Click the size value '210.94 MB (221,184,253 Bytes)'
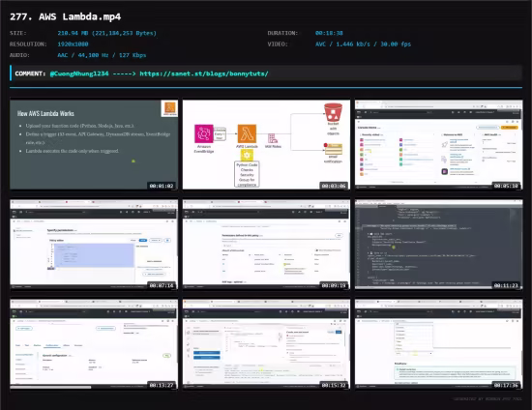Screen dimensions: 532x410 [x=106, y=33]
